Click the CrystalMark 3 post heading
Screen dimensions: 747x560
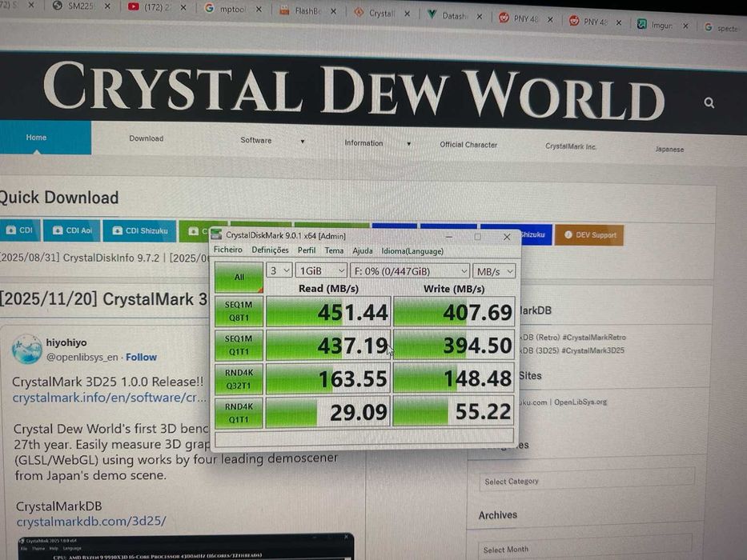tap(104, 299)
